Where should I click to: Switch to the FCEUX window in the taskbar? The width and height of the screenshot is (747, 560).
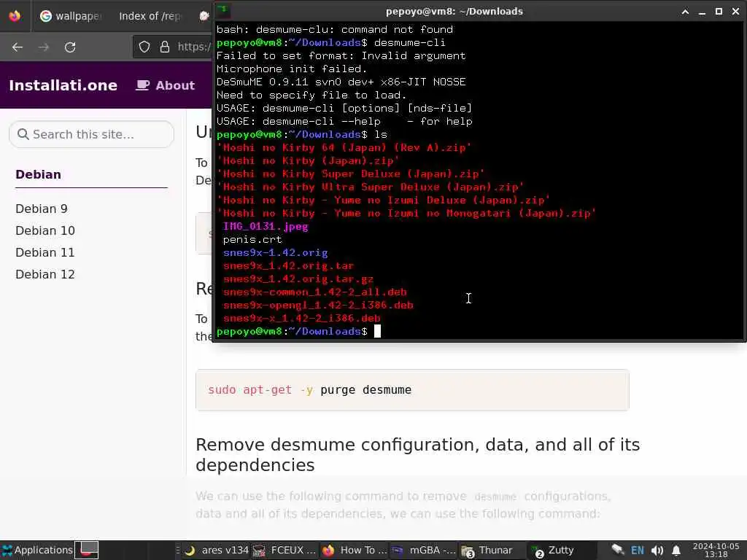point(285,550)
